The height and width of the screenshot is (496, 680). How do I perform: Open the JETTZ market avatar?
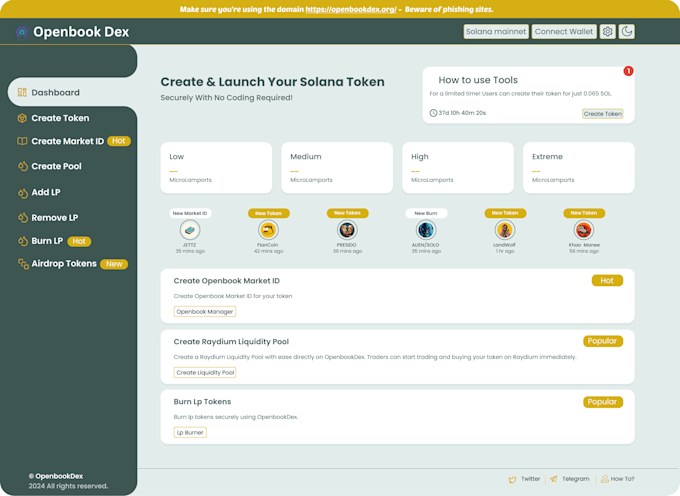190,230
